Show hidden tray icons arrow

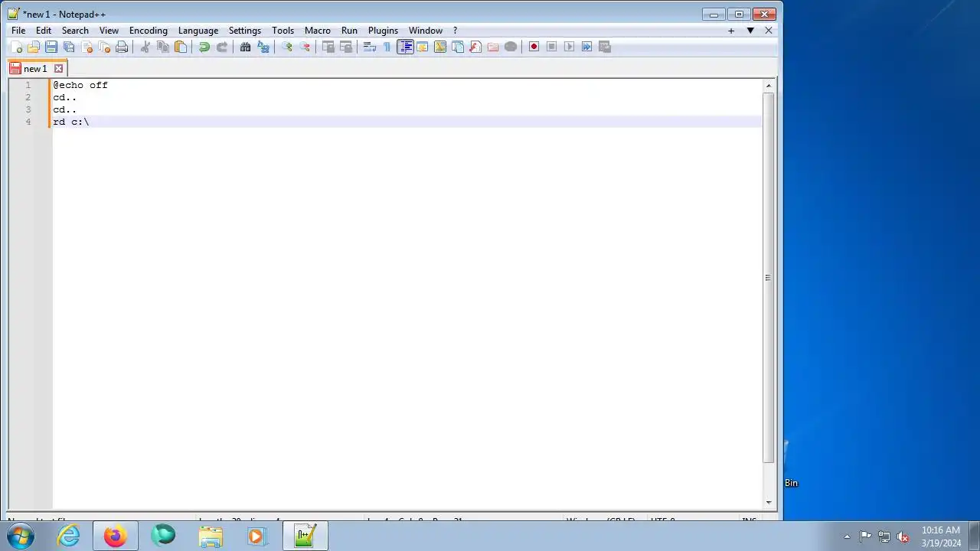[x=847, y=536]
